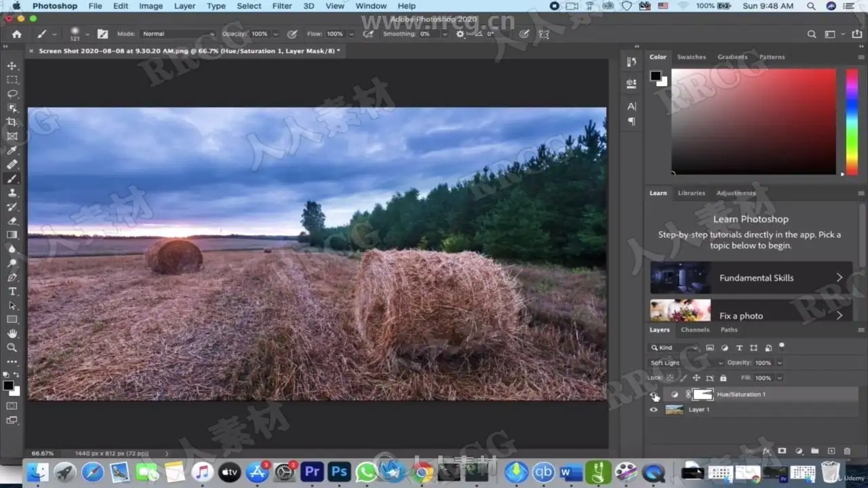Click the Hue/Saturation adjustment icon on the layer
The width and height of the screenshot is (868, 488).
[674, 394]
